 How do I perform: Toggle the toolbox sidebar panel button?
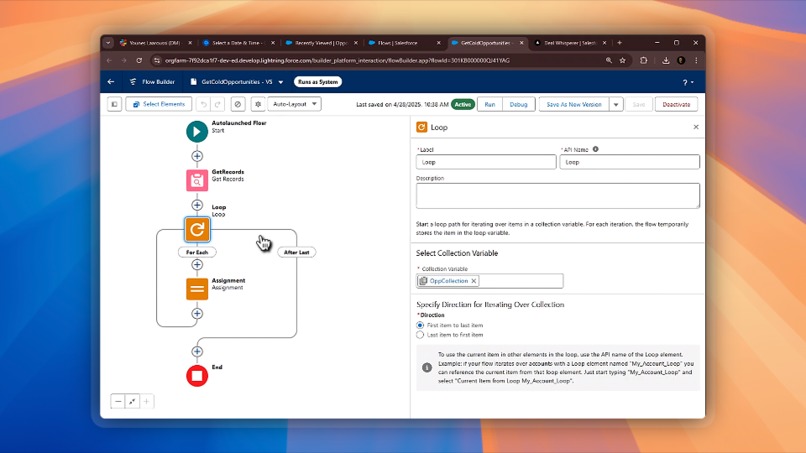(x=114, y=104)
